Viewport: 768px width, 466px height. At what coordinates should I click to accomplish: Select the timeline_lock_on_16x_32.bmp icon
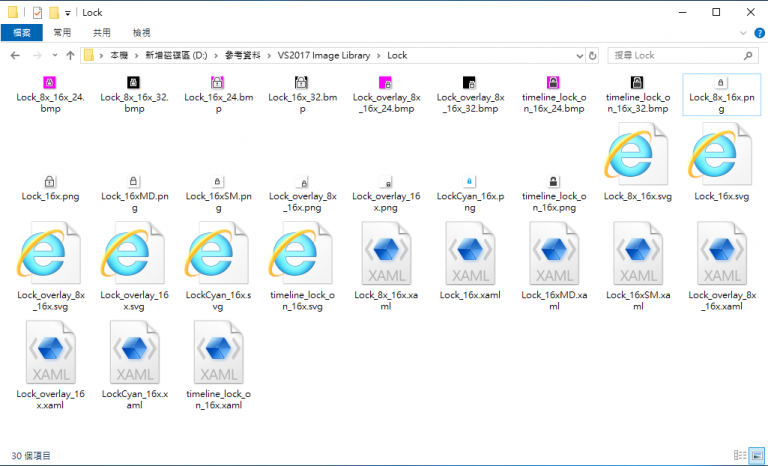[x=637, y=83]
